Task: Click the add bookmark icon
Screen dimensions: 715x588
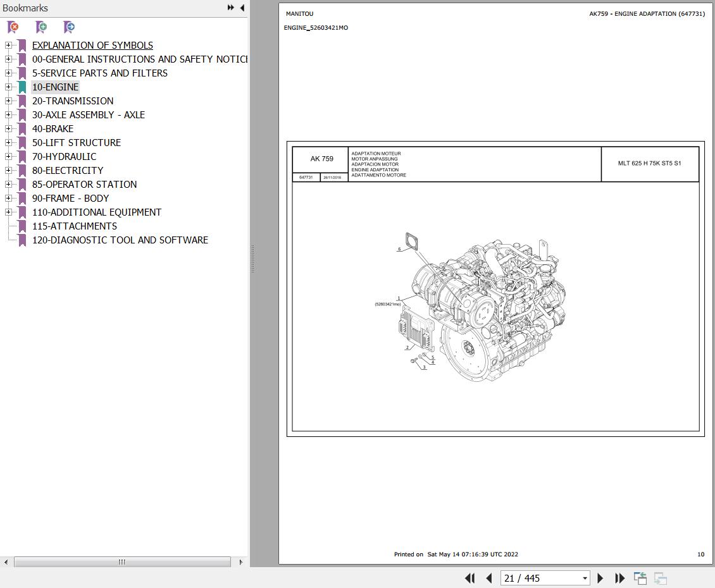Action: click(41, 27)
